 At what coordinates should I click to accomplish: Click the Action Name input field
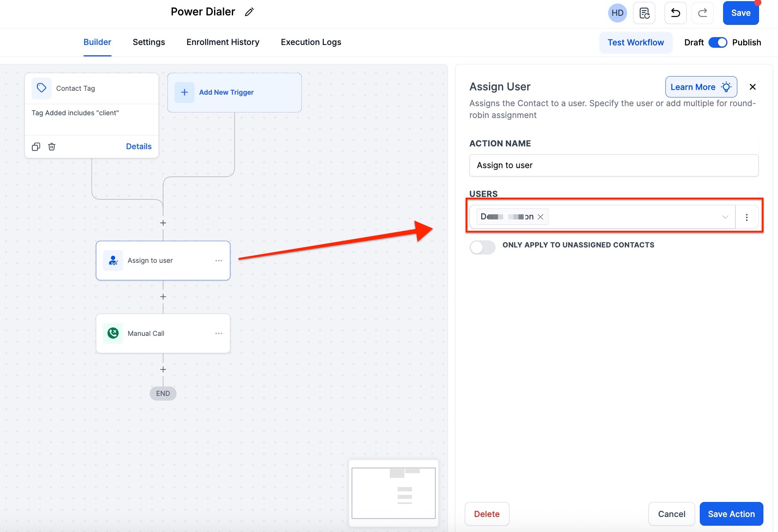(x=613, y=165)
